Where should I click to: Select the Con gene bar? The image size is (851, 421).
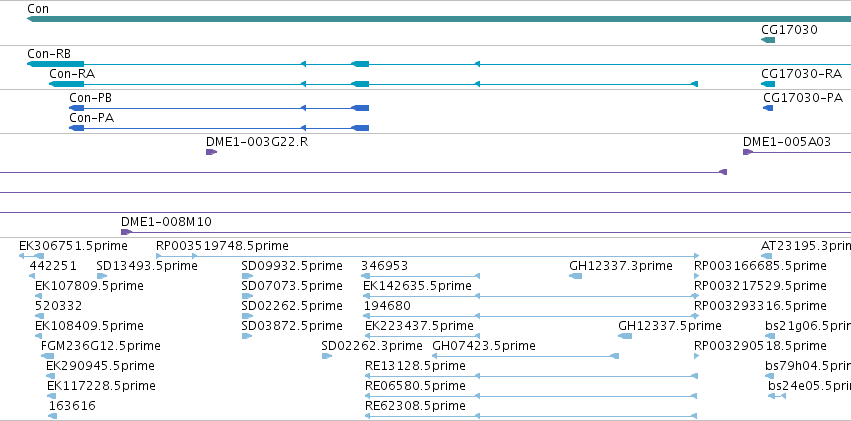[439, 19]
